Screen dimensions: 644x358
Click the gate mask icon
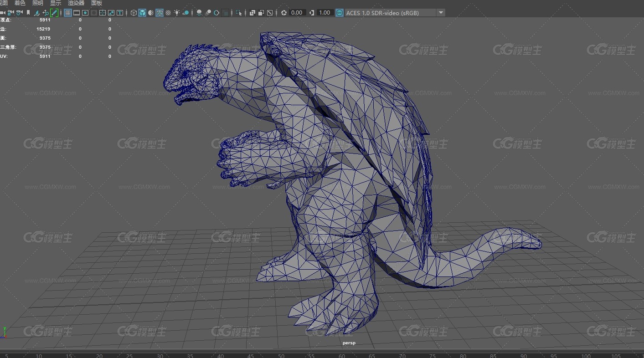tap(94, 13)
